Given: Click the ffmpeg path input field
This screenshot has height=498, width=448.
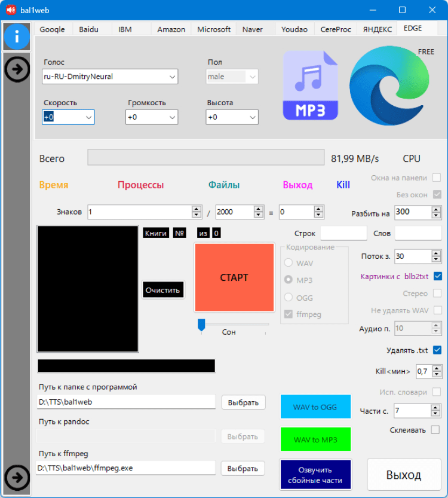Looking at the screenshot, I should pos(125,468).
